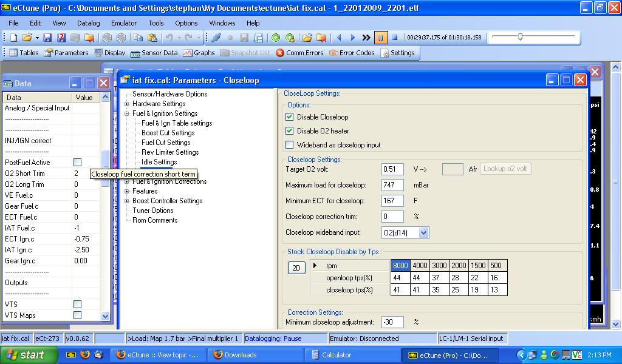622x364 pixels.
Task: Click the second green circular arrow icon
Action: (x=290, y=38)
